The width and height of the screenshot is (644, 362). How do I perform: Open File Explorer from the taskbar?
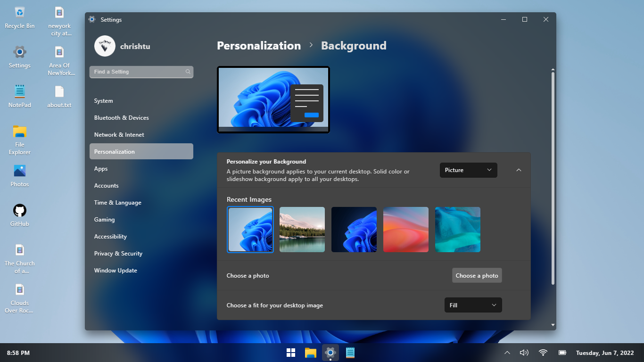[310, 353]
